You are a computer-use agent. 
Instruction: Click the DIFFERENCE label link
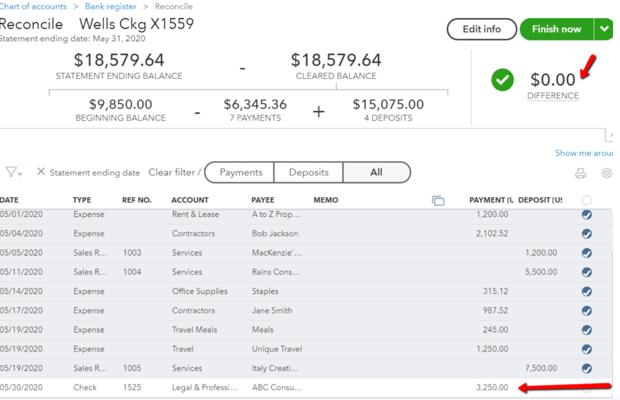point(553,96)
